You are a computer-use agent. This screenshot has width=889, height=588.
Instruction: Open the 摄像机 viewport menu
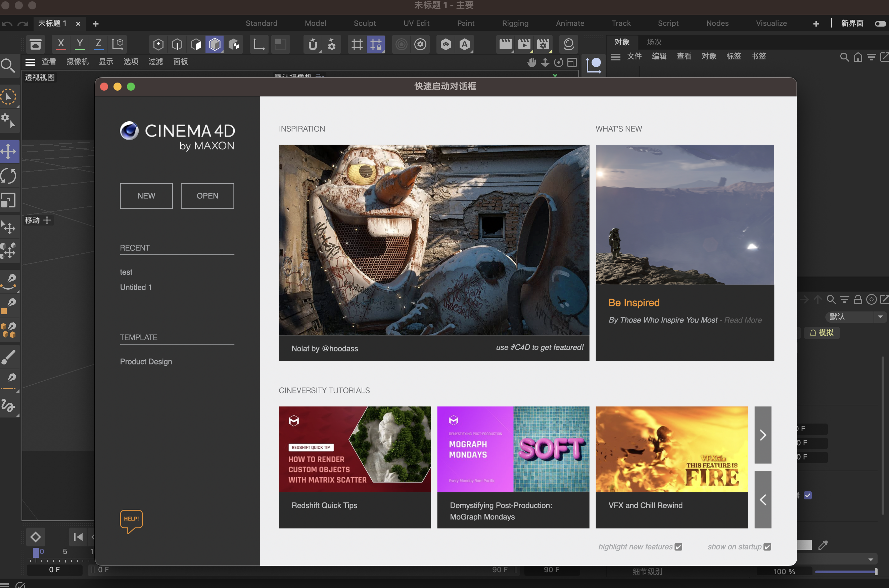77,61
